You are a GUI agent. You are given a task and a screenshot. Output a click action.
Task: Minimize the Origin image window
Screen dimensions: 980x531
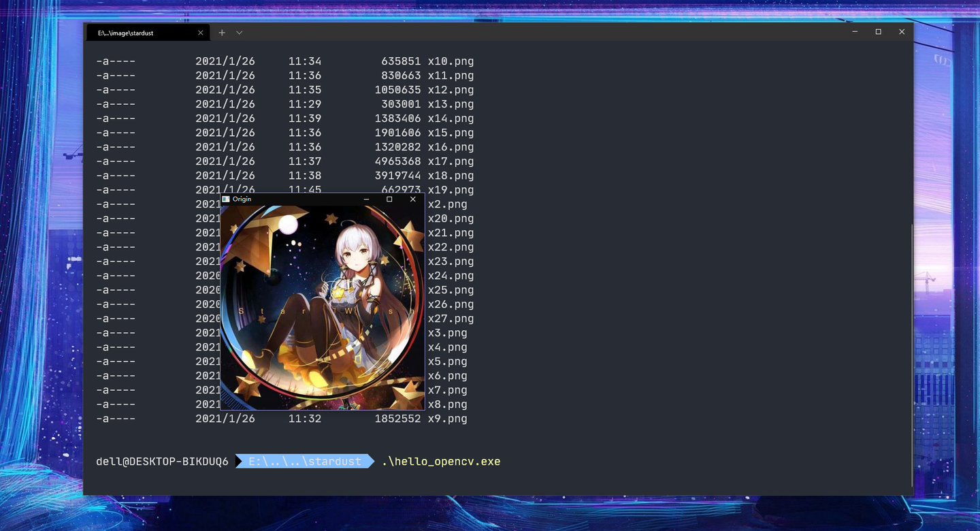point(366,199)
